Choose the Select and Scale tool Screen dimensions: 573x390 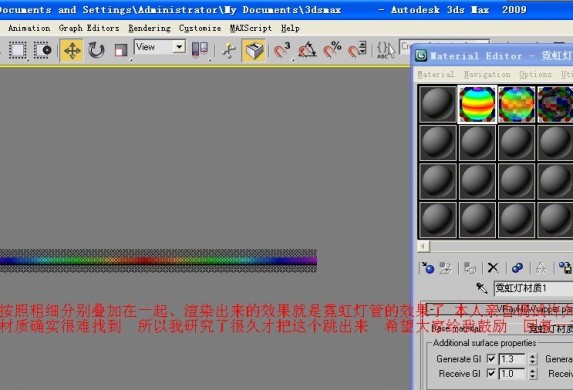120,50
